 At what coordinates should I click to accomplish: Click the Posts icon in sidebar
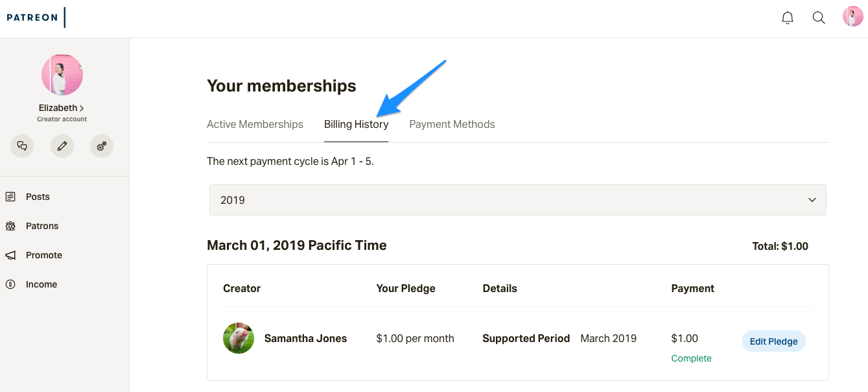10,197
